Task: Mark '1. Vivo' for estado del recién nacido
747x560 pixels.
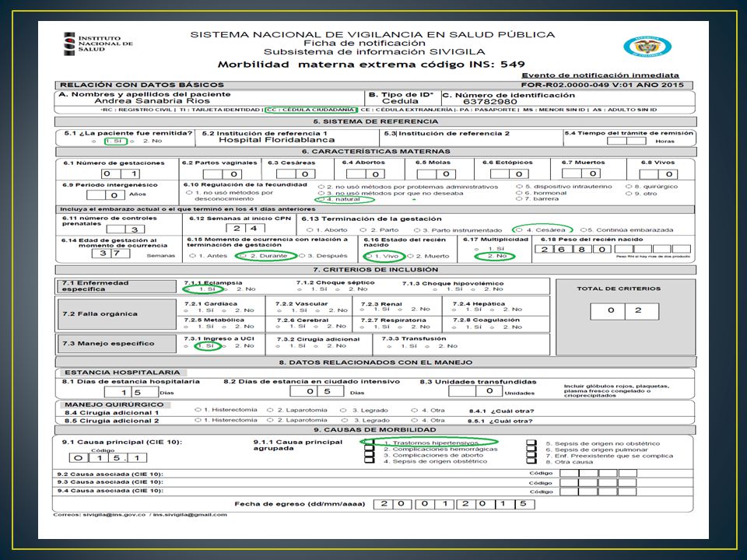Action: tap(370, 256)
